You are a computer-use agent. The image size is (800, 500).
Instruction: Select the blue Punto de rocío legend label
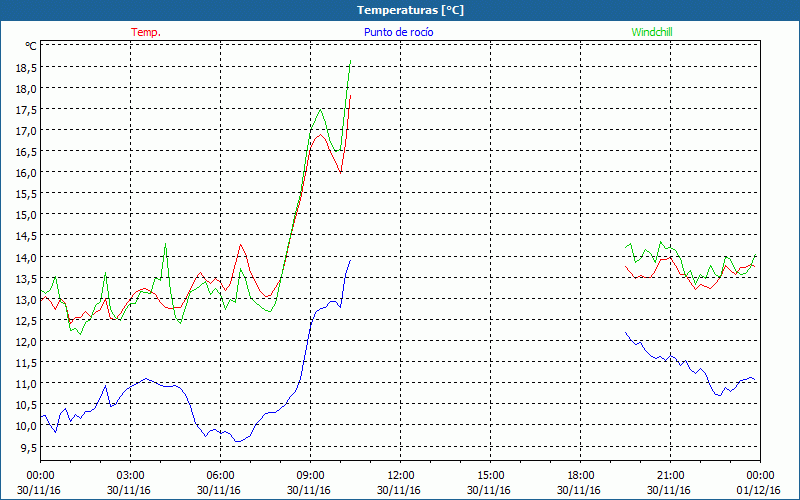[398, 32]
